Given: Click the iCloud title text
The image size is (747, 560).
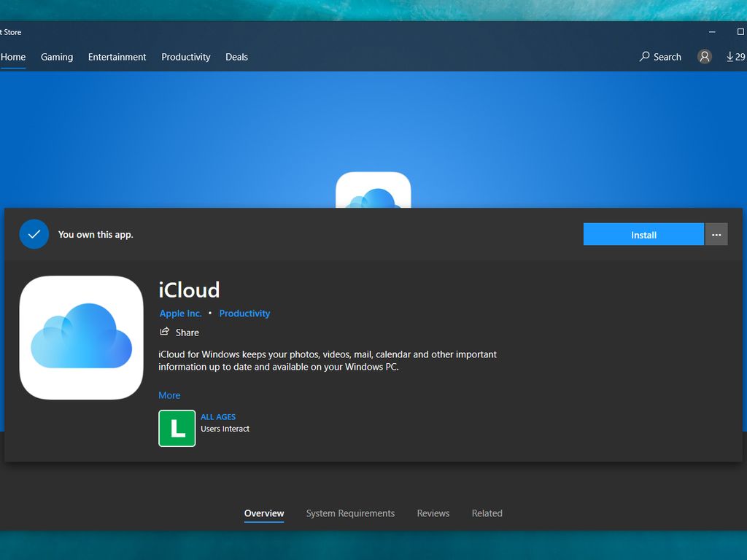Looking at the screenshot, I should click(189, 290).
